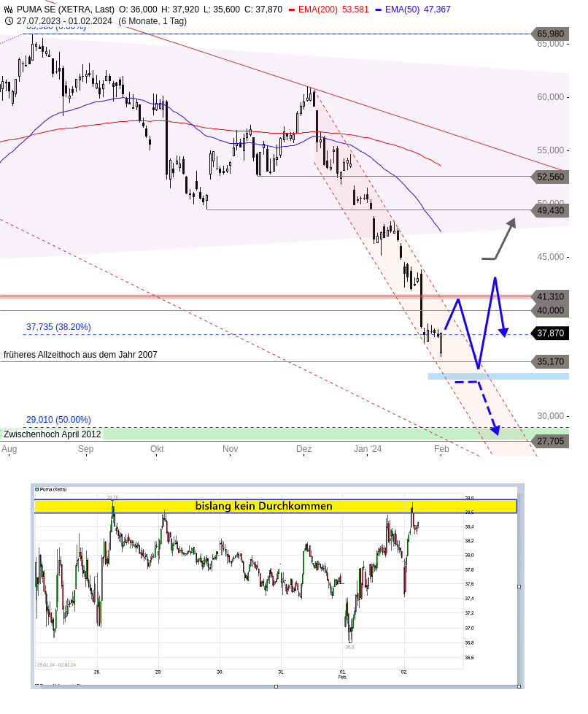Click the 31. date label in lower chart
The image size is (588, 714).
[282, 672]
